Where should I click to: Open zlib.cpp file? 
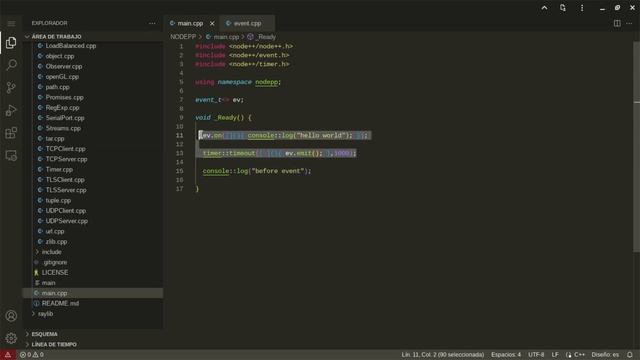point(56,242)
